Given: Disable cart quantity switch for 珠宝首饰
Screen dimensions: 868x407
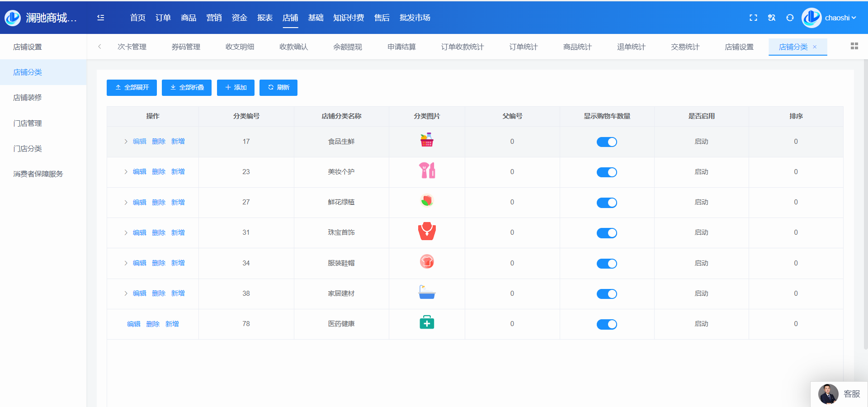Looking at the screenshot, I should (x=606, y=233).
